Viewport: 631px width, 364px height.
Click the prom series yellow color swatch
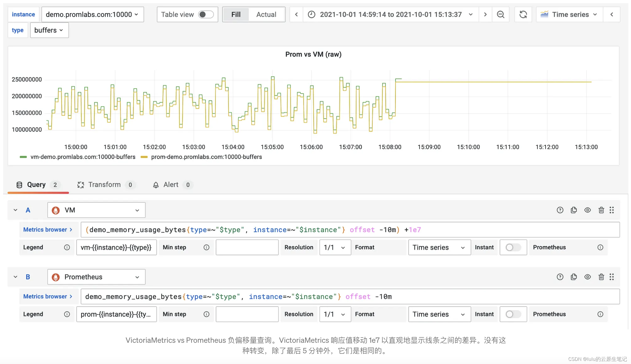coord(144,157)
